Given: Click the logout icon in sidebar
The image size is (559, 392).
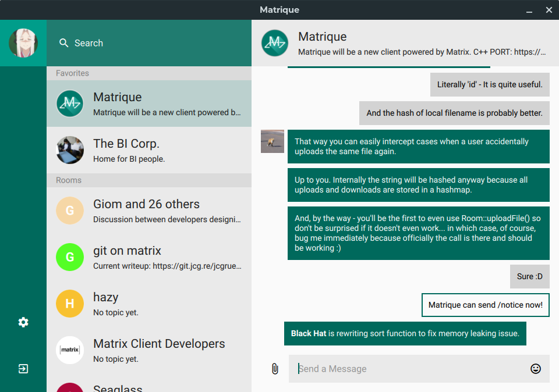Looking at the screenshot, I should coord(23,369).
